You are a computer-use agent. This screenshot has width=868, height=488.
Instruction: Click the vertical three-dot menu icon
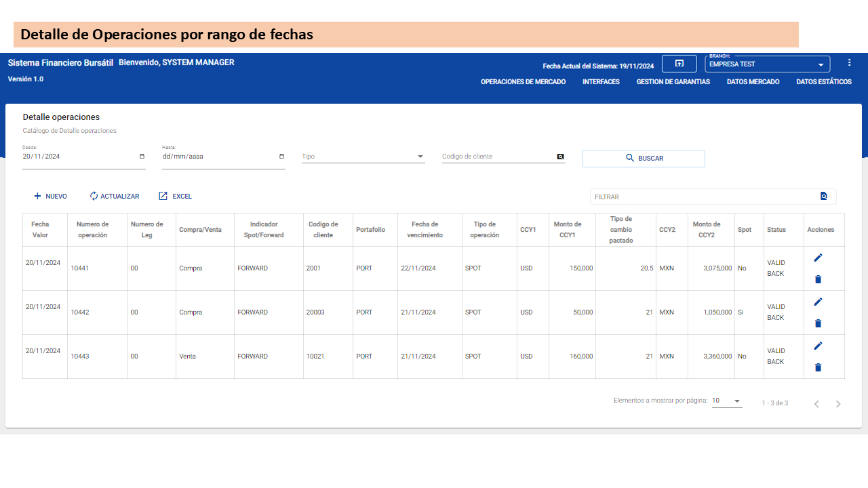(x=849, y=63)
